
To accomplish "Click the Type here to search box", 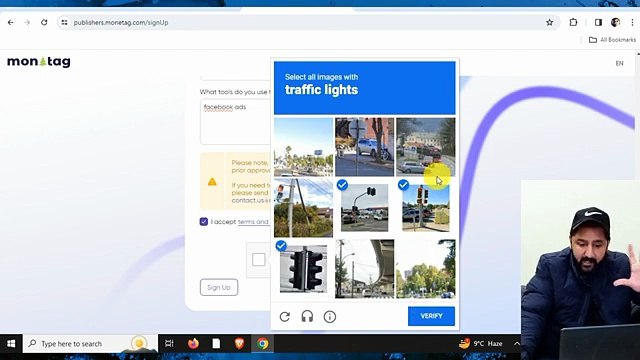I will pos(91,344).
